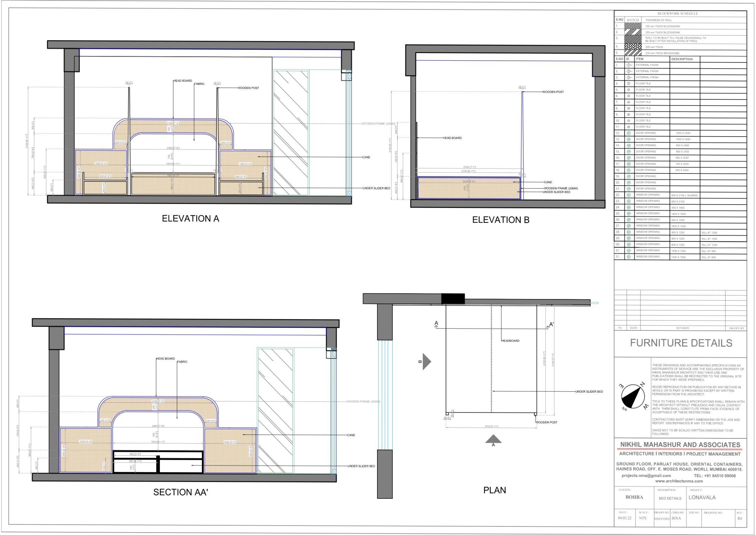Click the FURNITURE DETAILS sheet title
The width and height of the screenshot is (756, 535).
(x=681, y=343)
